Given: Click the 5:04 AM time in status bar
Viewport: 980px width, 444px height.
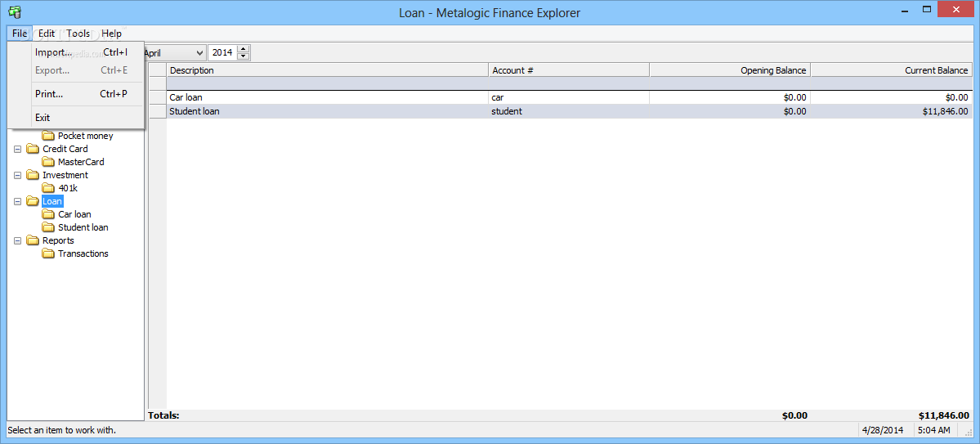Looking at the screenshot, I should [x=933, y=430].
